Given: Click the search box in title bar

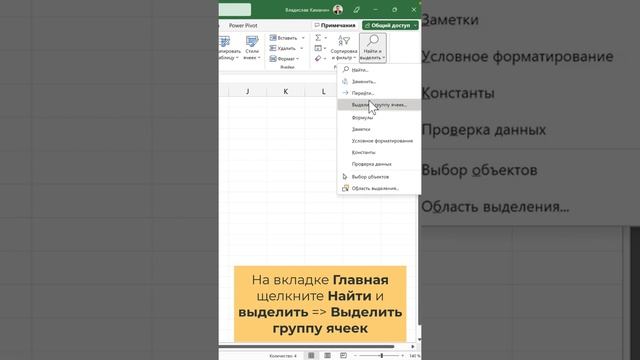Looking at the screenshot, I should point(235,9).
